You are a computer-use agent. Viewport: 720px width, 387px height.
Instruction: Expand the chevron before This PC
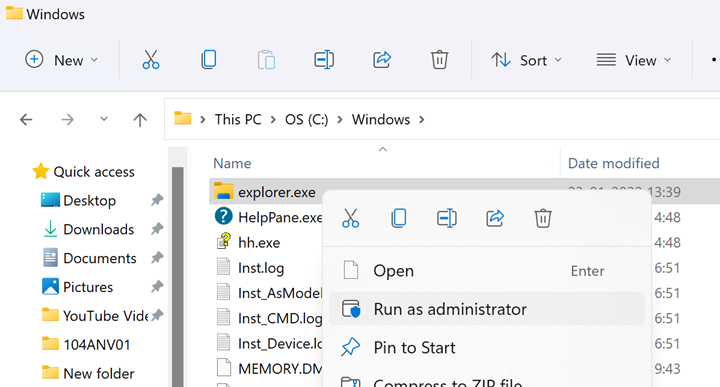(202, 120)
